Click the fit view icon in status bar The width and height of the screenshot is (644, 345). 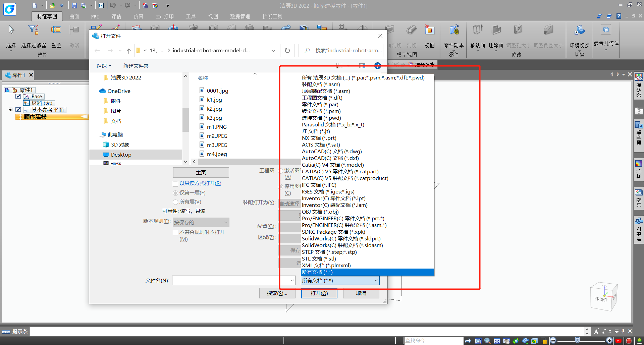tap(497, 341)
